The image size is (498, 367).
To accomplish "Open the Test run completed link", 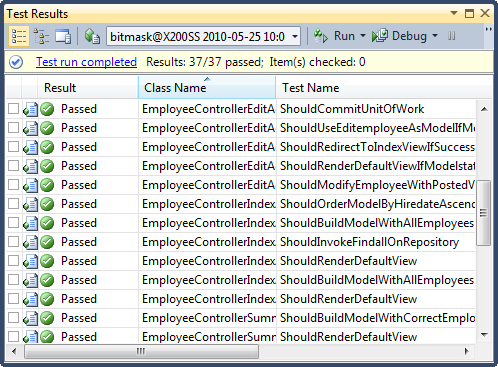I will (x=86, y=62).
